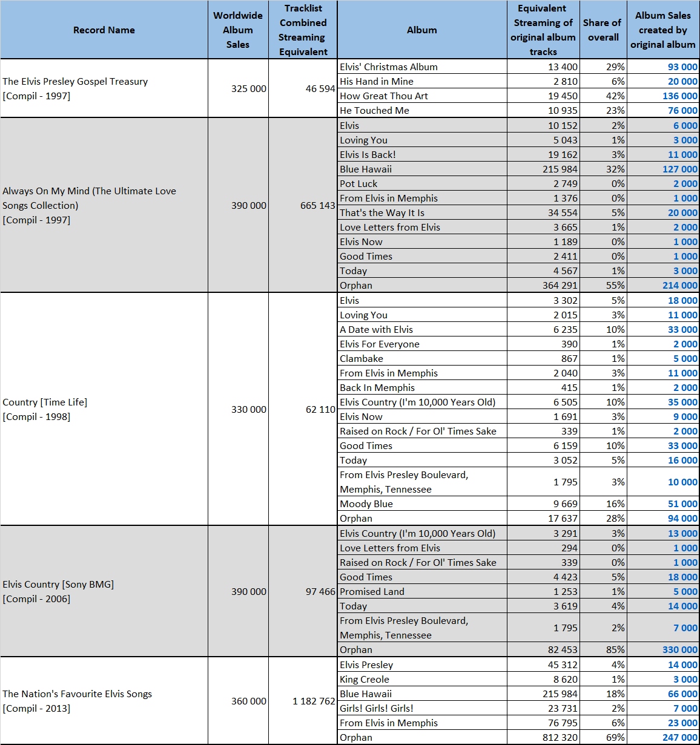Click the 'His Hand in Mine' cell
Image resolution: width=700 pixels, height=745 pixels.
[x=422, y=81]
